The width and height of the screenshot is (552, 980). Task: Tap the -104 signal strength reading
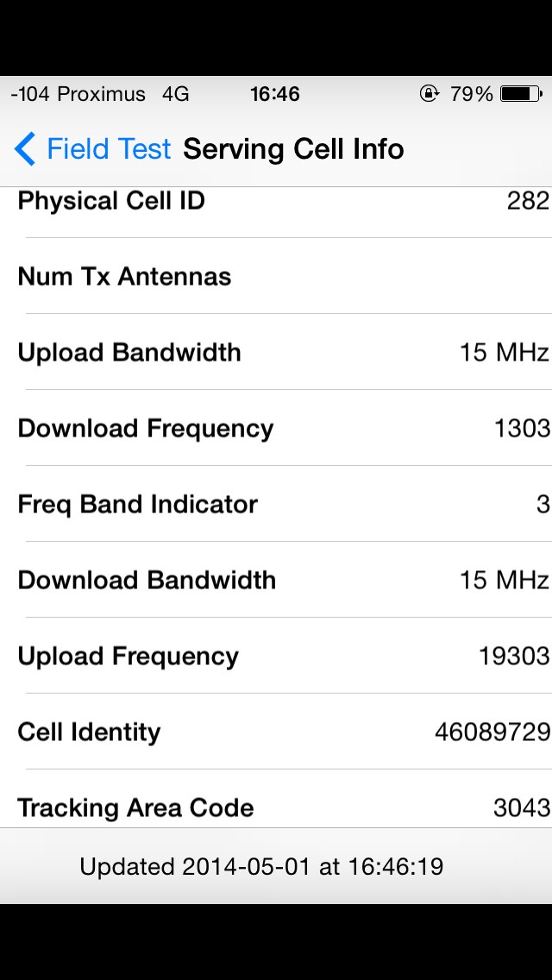pyautogui.click(x=30, y=94)
